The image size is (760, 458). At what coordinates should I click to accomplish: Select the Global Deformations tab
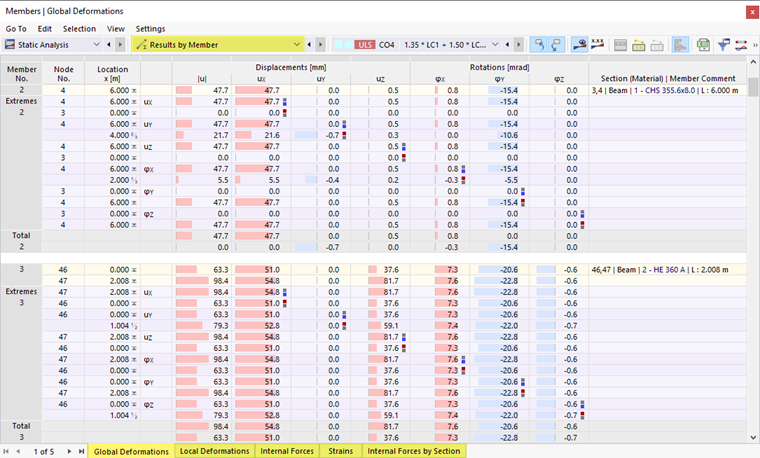point(131,451)
